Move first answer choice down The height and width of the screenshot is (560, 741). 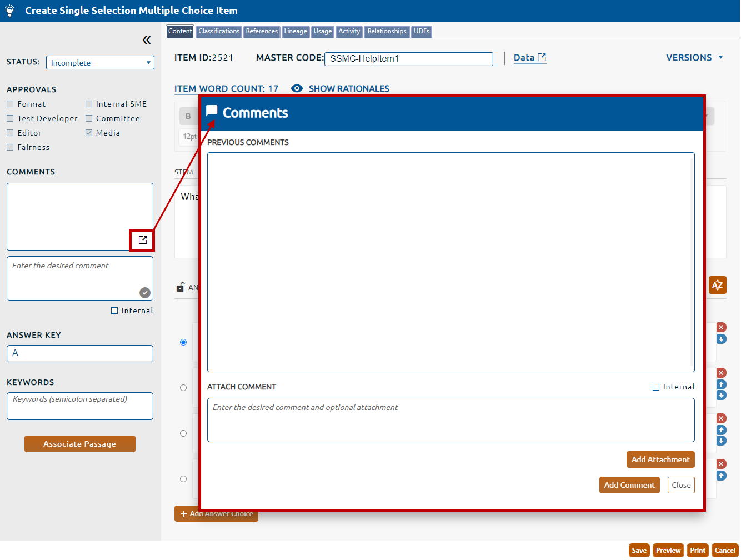tap(721, 339)
